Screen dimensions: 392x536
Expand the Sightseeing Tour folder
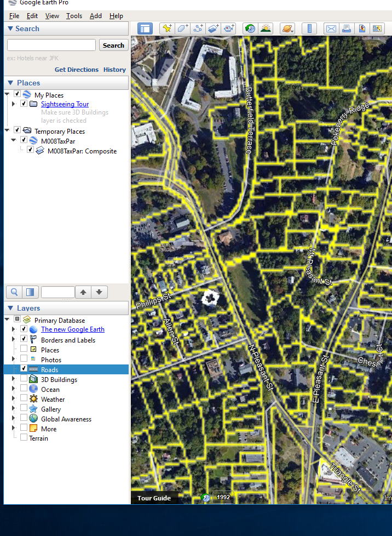click(x=14, y=104)
